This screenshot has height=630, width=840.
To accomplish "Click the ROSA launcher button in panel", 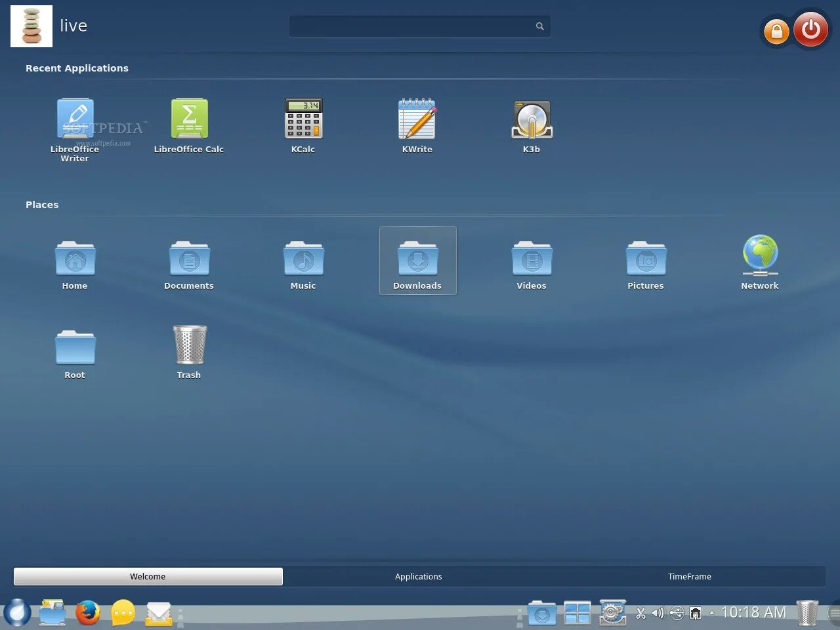I will [17, 614].
